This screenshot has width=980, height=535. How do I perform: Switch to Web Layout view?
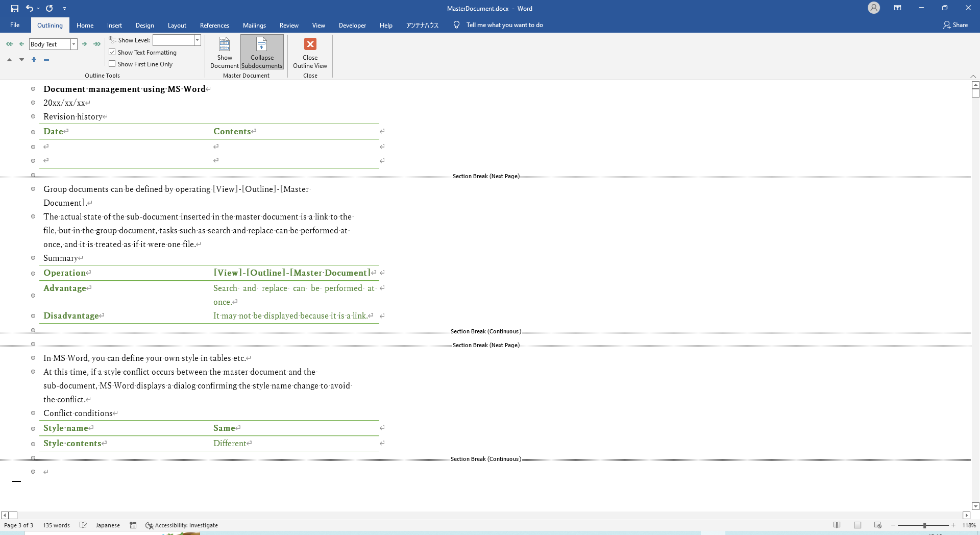tap(878, 525)
